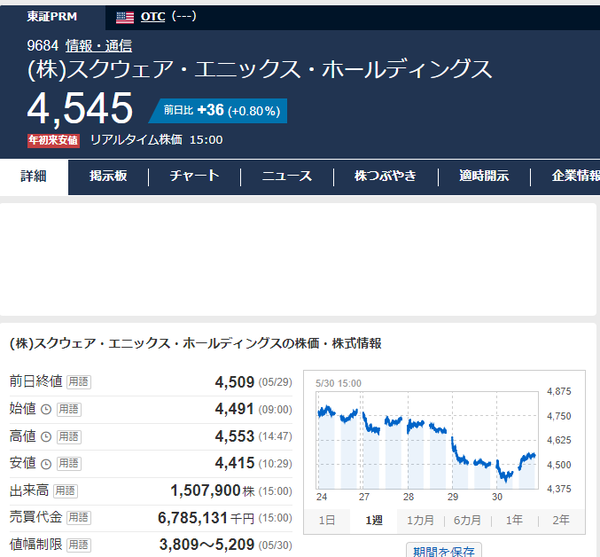Image resolution: width=600 pixels, height=557 pixels.
Task: Click 用語 glossary button next to 始値
Action: coord(69,409)
